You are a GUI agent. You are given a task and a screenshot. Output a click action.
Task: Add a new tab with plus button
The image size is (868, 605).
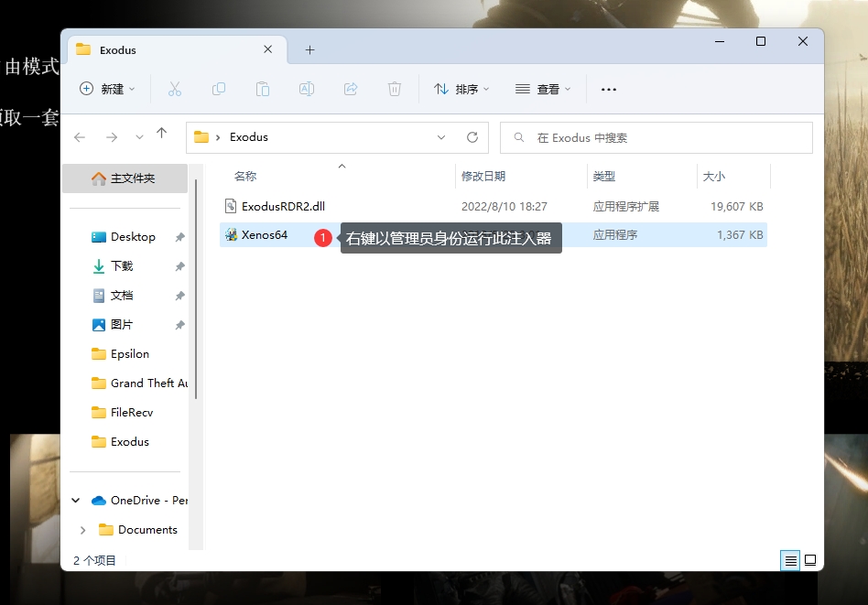(309, 50)
